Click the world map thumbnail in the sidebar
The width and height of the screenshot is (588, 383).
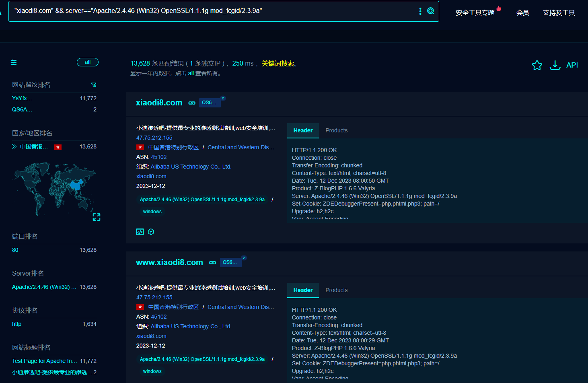[x=54, y=188]
